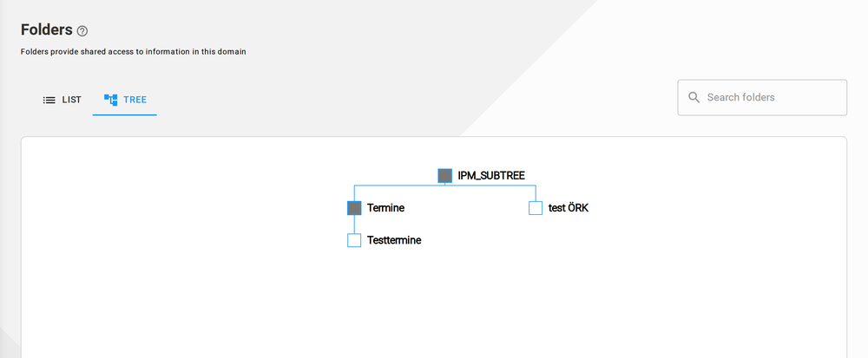Screen dimensions: 868x358
Task: Focus the Search folders input field
Action: [762, 97]
